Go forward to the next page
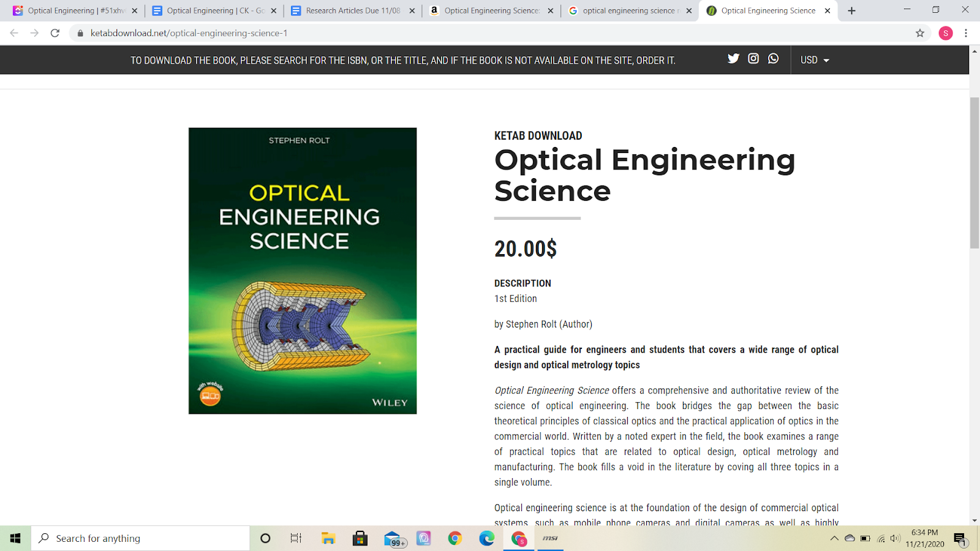This screenshot has width=980, height=551. 34,33
